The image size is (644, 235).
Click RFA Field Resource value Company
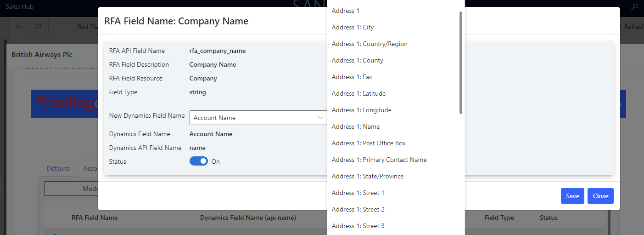click(x=203, y=78)
